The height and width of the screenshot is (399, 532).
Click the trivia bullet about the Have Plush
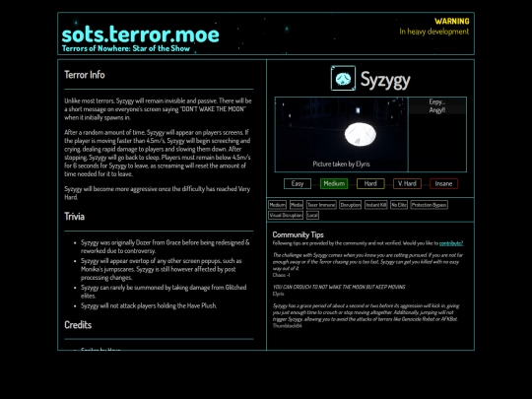[x=149, y=305]
